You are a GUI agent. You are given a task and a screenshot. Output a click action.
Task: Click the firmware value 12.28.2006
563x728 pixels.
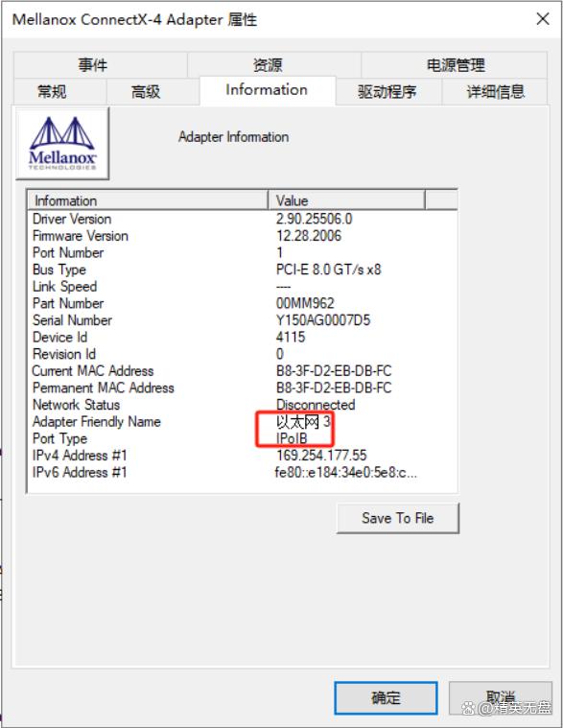coord(309,235)
